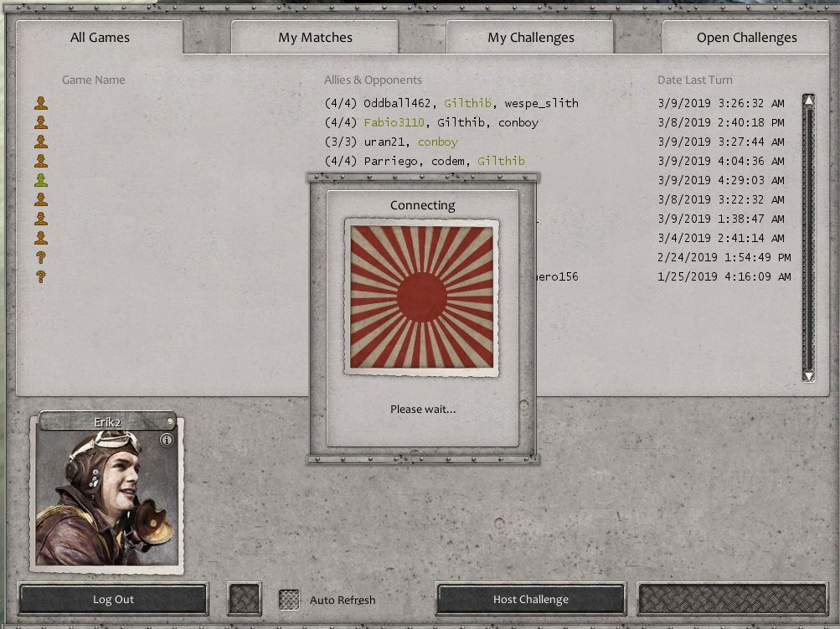The height and width of the screenshot is (629, 840).
Task: Click the question mark icon for 2/24/2019 game
Action: [41, 257]
